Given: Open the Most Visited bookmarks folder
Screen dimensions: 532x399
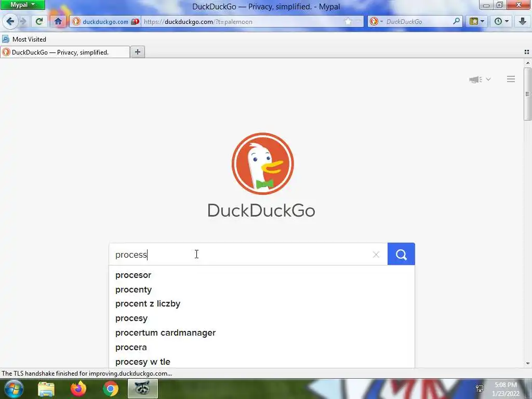Looking at the screenshot, I should click(24, 39).
